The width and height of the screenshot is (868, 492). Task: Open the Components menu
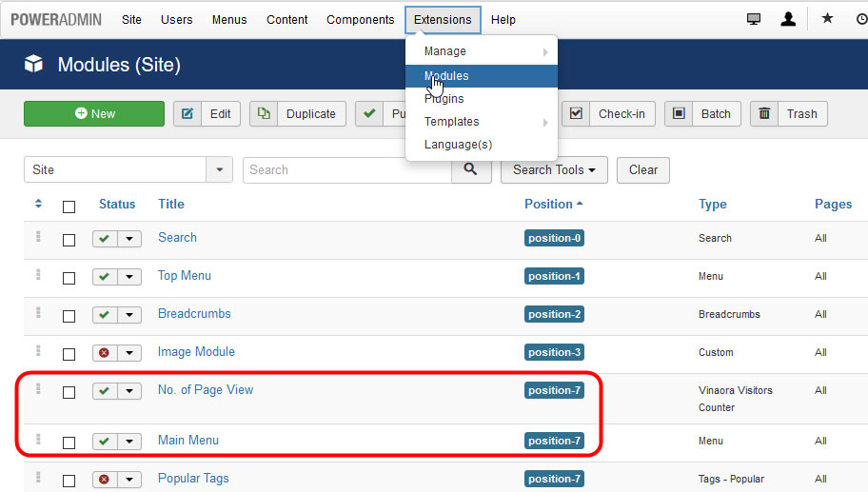(x=360, y=19)
